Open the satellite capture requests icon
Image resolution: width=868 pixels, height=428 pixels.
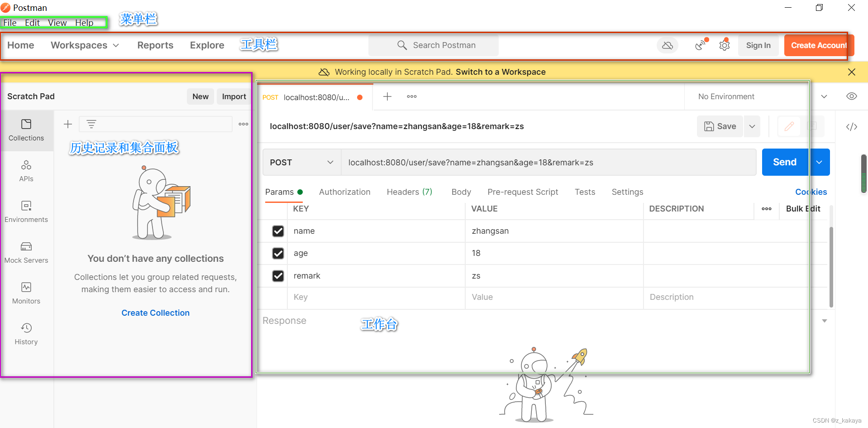point(700,45)
